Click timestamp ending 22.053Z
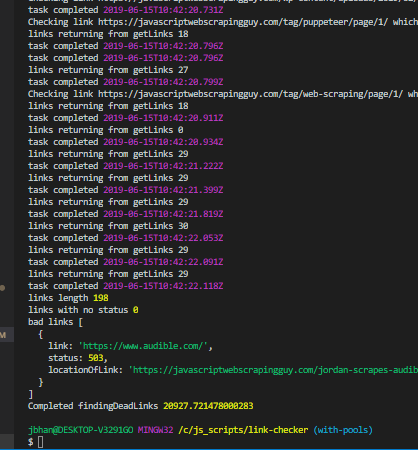 pyautogui.click(x=163, y=238)
